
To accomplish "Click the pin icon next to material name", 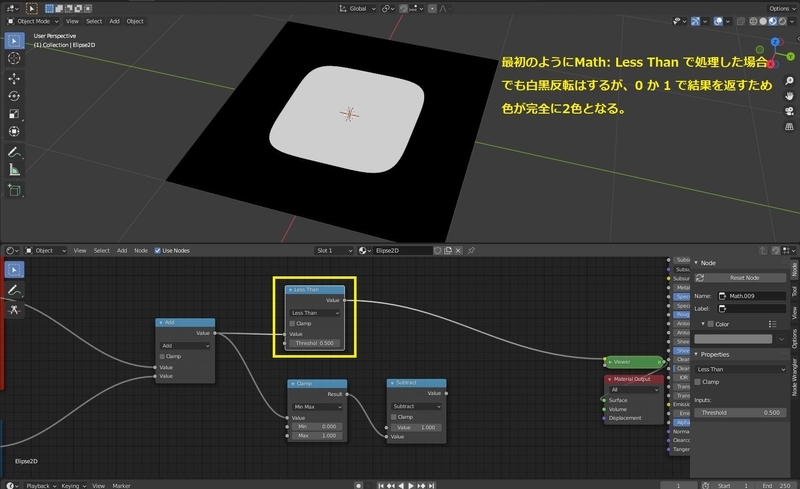I will coord(471,251).
